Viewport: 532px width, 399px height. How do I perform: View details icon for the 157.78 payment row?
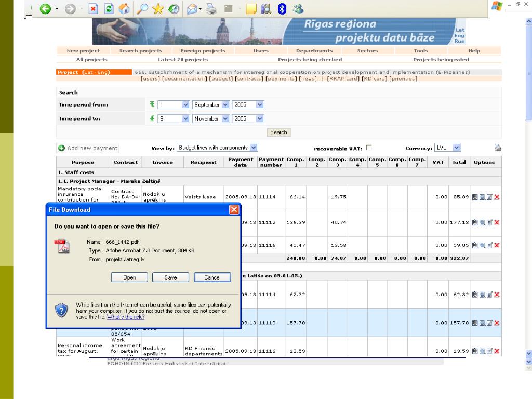482,323
